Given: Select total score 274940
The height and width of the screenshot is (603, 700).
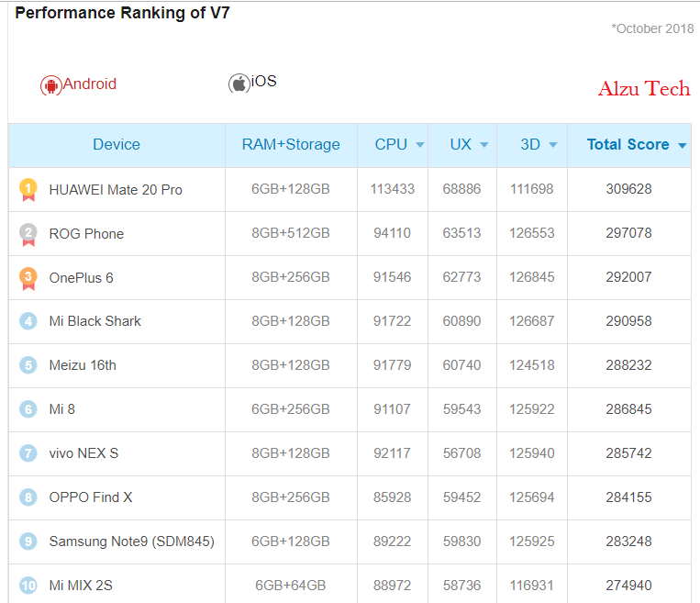Looking at the screenshot, I should [628, 586].
